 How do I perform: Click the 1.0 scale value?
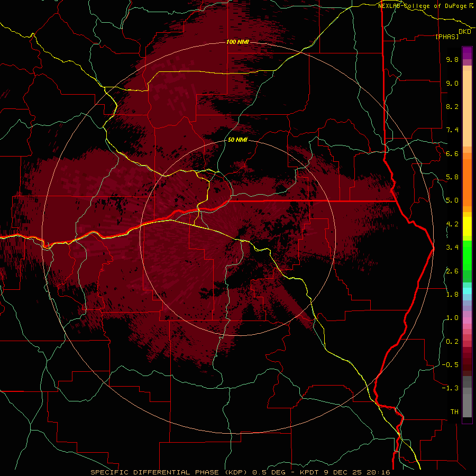[452, 318]
